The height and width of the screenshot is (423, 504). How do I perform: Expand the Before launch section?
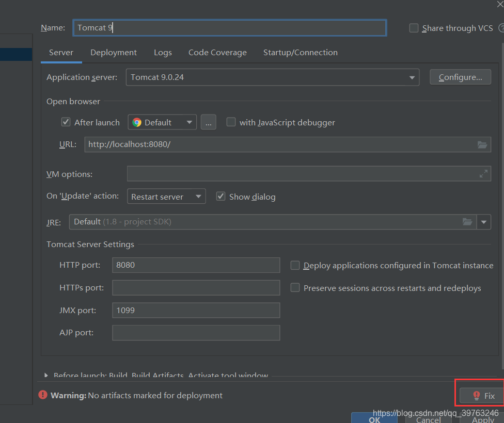pos(46,375)
